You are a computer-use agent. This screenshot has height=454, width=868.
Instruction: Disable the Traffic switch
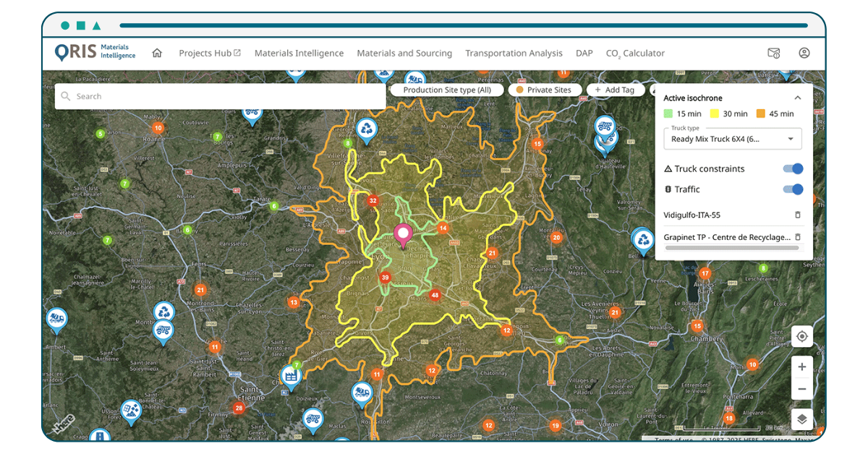coord(793,189)
